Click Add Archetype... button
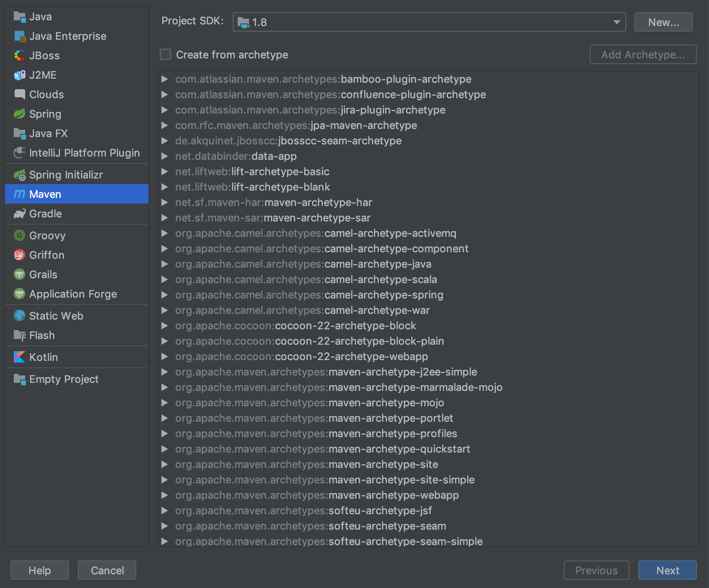Image resolution: width=709 pixels, height=588 pixels. pyautogui.click(x=643, y=54)
